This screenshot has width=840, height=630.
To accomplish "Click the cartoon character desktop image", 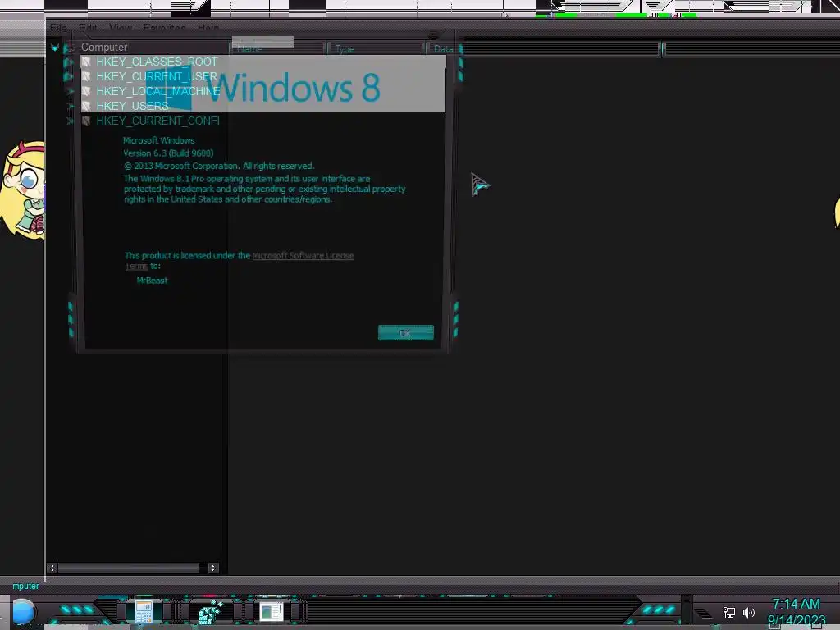I will (x=23, y=190).
